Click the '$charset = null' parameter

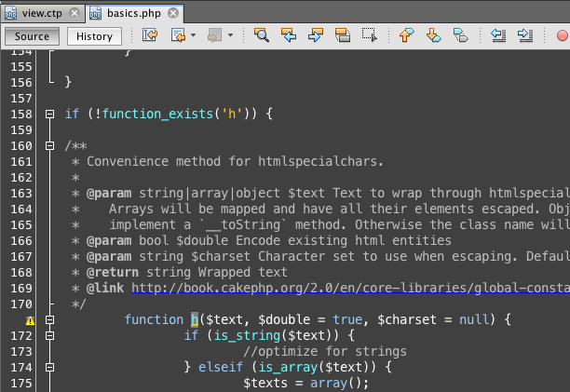click(433, 319)
